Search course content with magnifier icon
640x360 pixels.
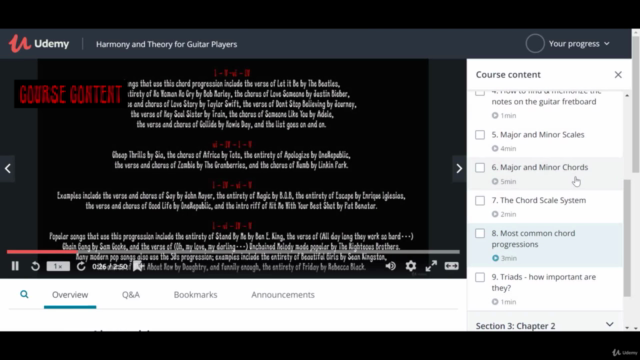(24, 294)
